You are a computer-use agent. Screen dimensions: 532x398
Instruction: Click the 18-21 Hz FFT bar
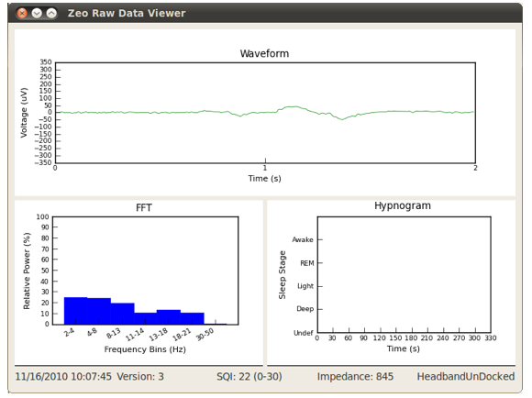point(193,318)
